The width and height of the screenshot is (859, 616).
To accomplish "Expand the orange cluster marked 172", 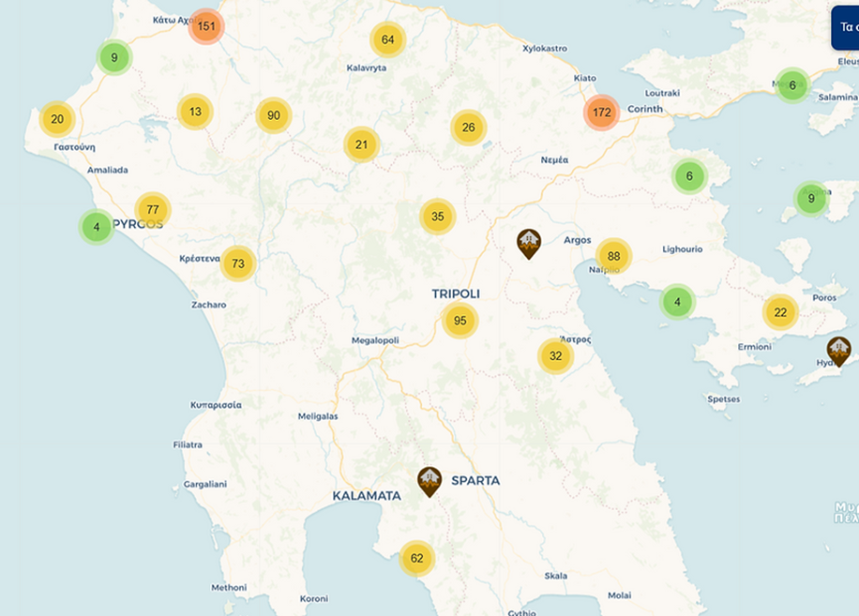I will tap(601, 113).
